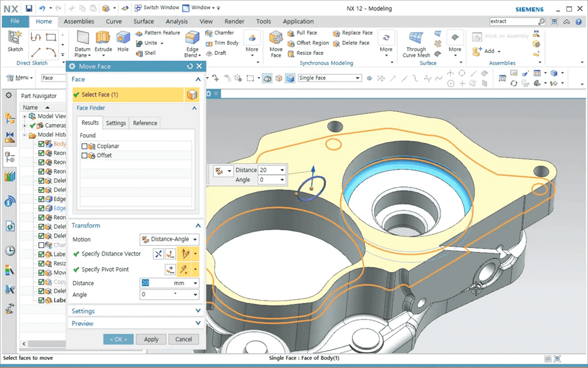
Task: Click the Reverse Direction icon for Distance Vector
Action: pyautogui.click(x=158, y=254)
